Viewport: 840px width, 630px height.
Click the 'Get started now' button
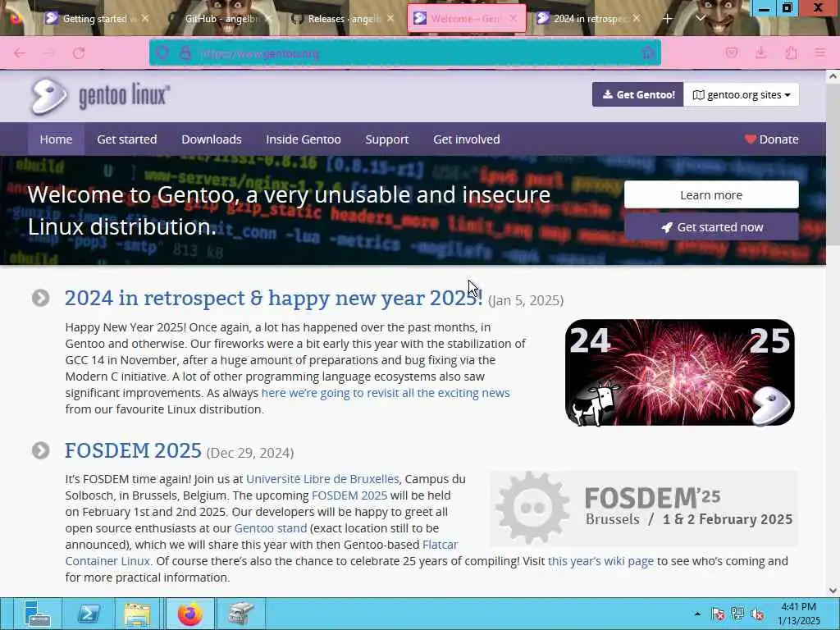click(711, 227)
